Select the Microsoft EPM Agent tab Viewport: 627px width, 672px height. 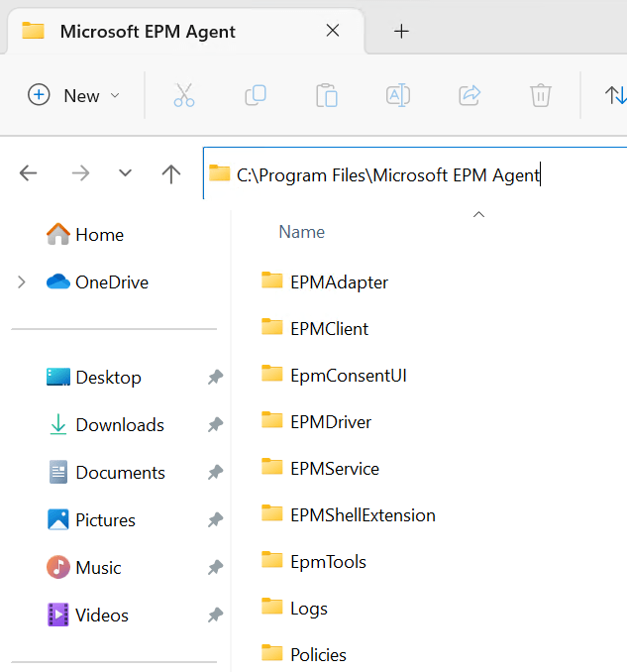coord(148,31)
